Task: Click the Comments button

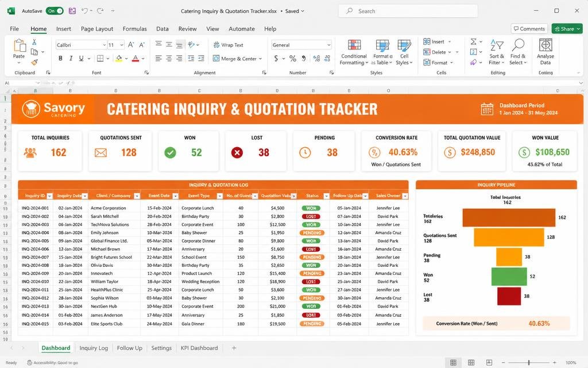Action: pos(529,29)
